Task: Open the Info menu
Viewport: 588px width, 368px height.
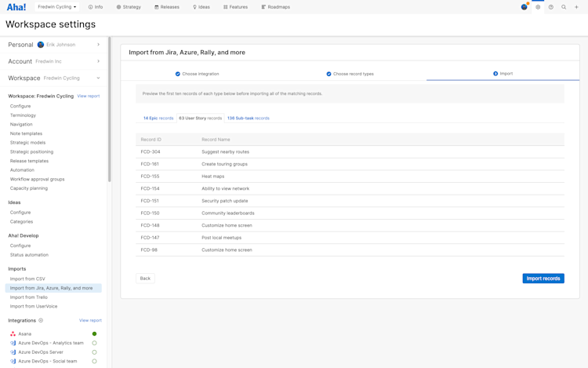Action: (x=95, y=7)
